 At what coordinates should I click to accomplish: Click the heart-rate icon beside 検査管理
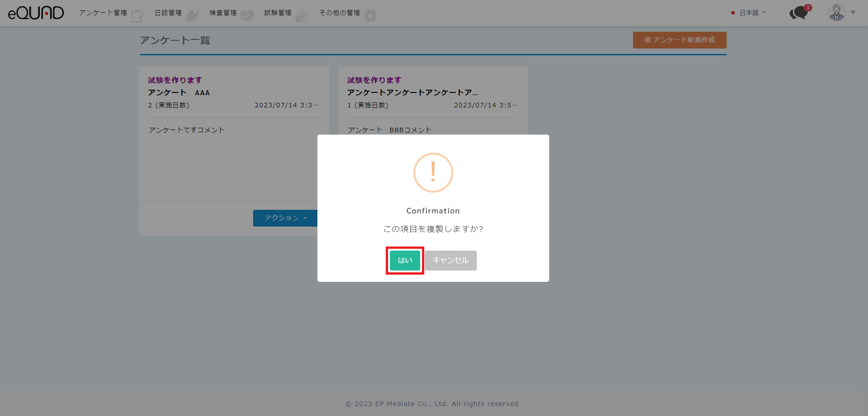pos(247,16)
